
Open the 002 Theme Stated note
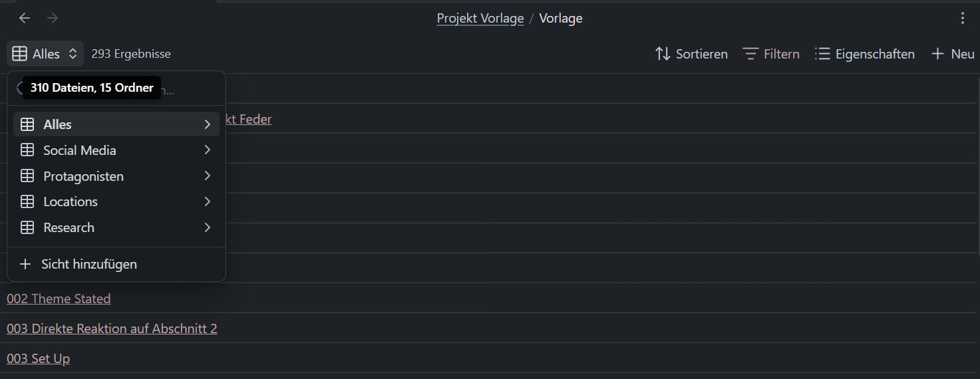pos(59,299)
